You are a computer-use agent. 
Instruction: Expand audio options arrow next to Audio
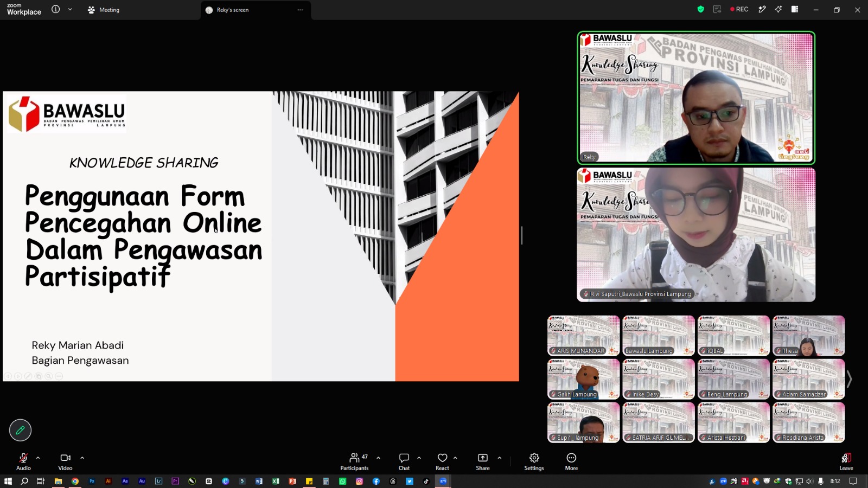38,458
